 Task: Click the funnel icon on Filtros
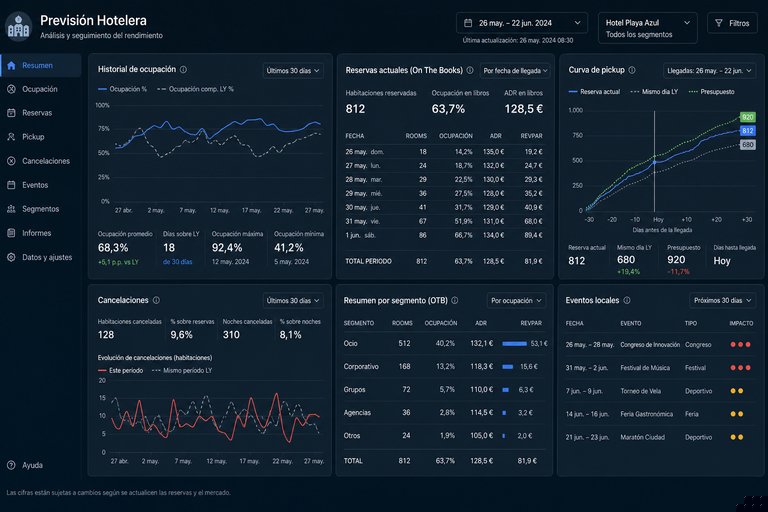[719, 23]
